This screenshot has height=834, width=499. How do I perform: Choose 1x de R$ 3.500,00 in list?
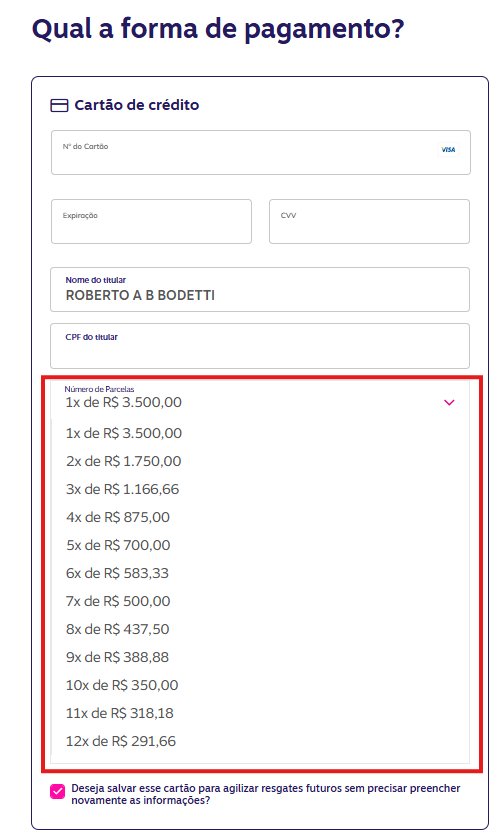click(260, 433)
